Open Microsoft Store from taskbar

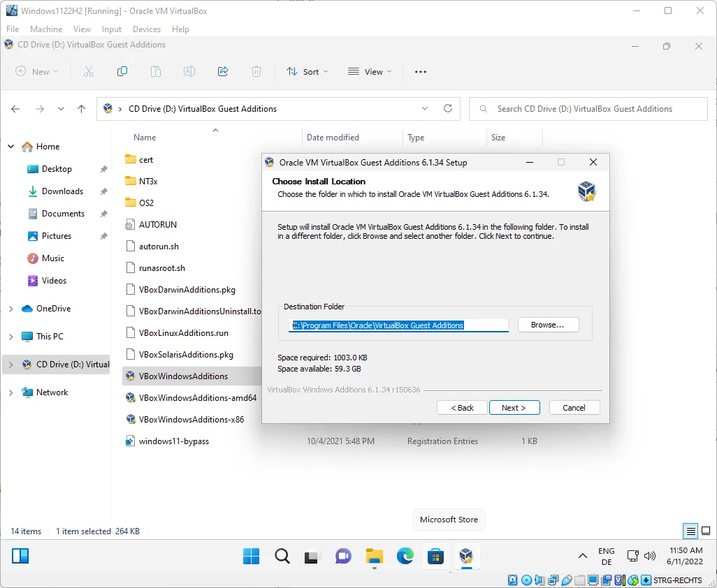coord(435,556)
